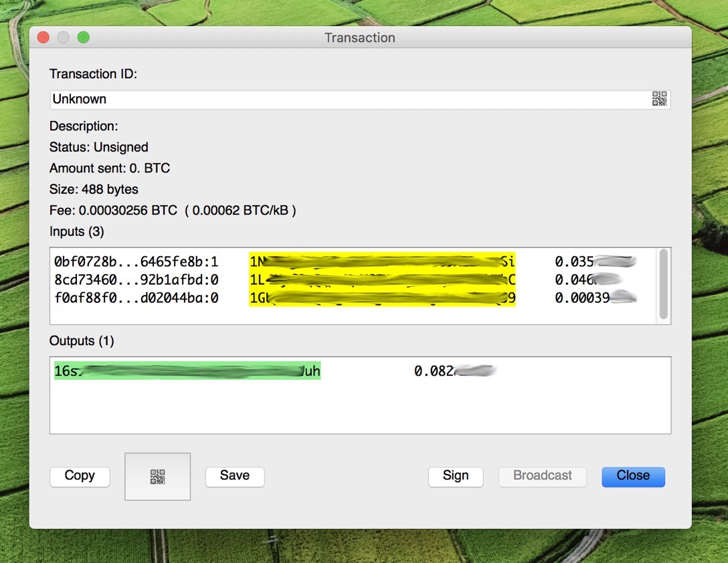Save the transaction to file
The height and width of the screenshot is (563, 728).
click(x=235, y=476)
